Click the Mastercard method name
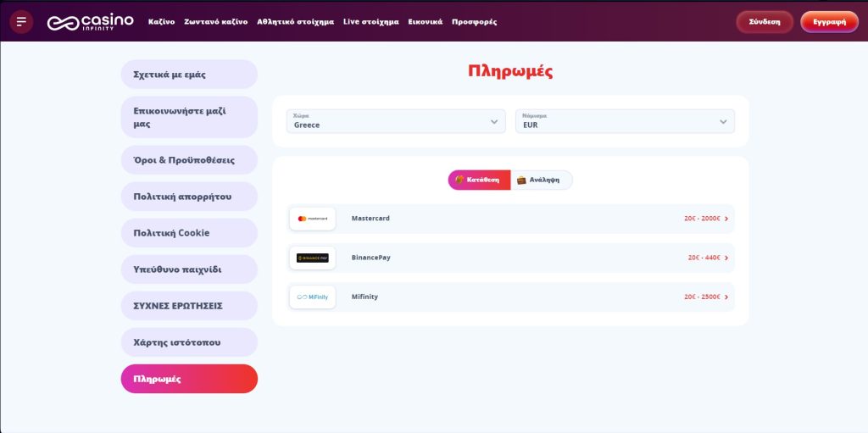 point(370,219)
